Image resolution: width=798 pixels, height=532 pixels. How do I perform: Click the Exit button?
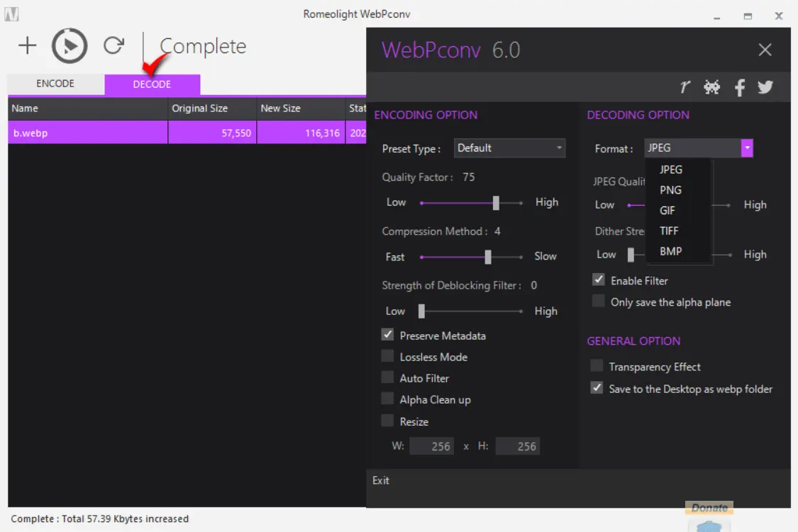381,481
